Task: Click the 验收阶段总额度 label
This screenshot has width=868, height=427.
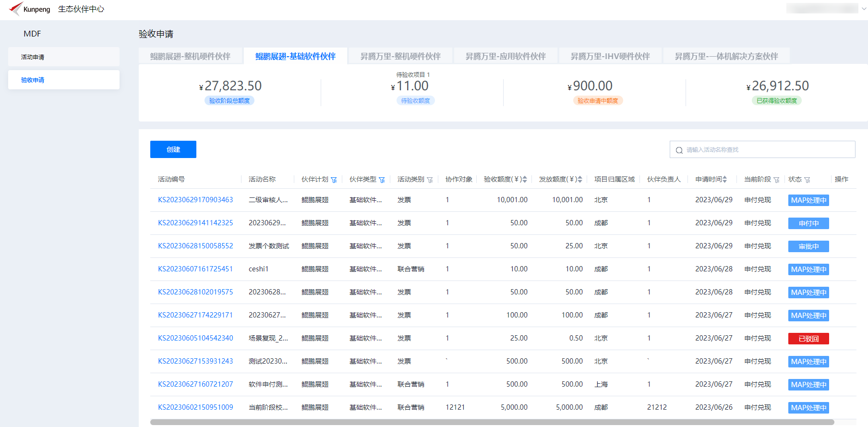Action: 229,100
